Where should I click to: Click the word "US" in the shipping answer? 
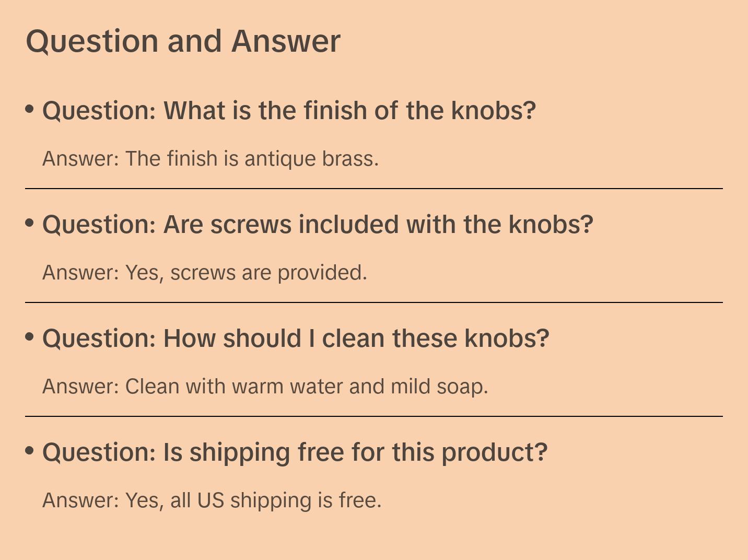[x=210, y=500]
